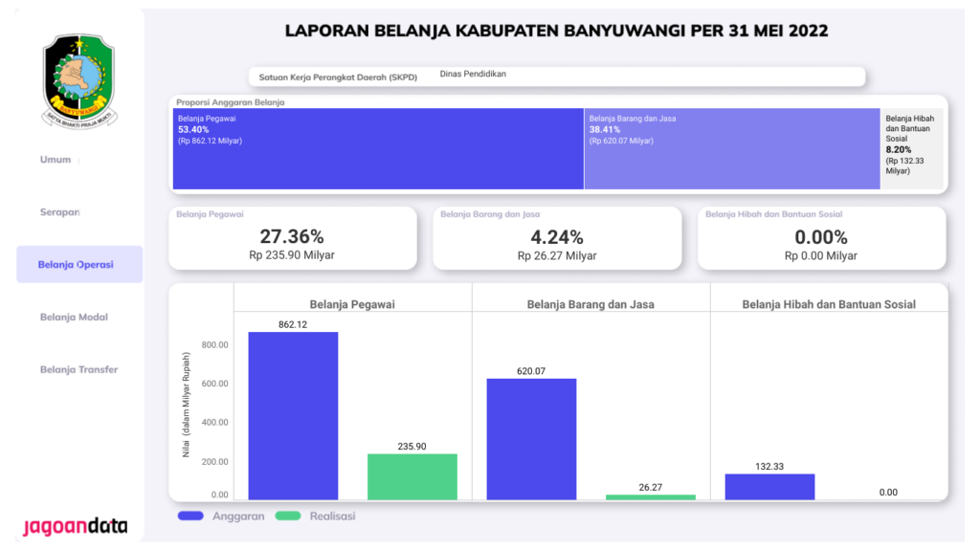
Task: Click the Belanja Pegawai chart column header
Action: pos(352,304)
